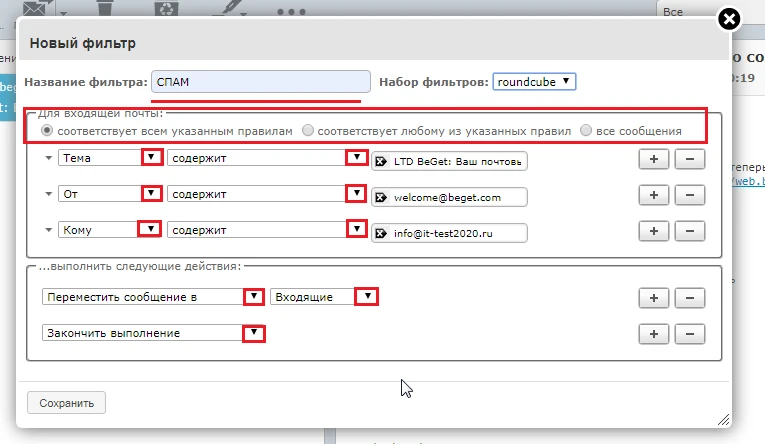765x444 pixels.
Task: Choose the 'все сообщения' radio option
Action: click(586, 131)
